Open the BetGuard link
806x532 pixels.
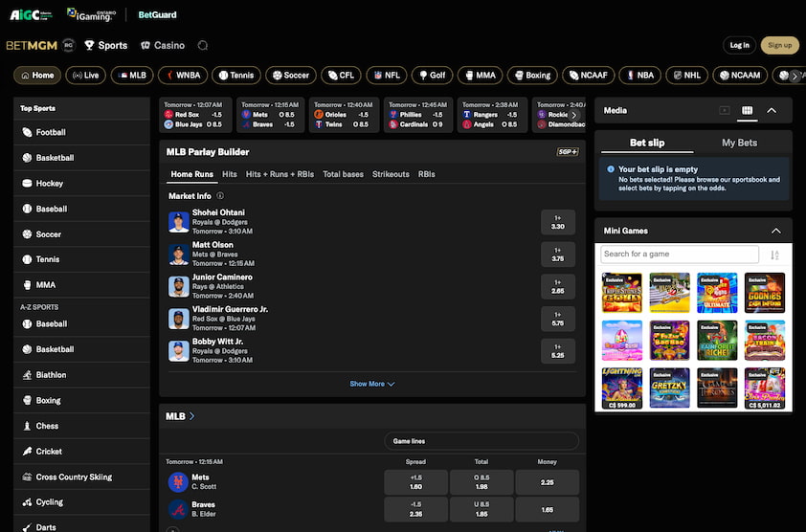pyautogui.click(x=157, y=15)
